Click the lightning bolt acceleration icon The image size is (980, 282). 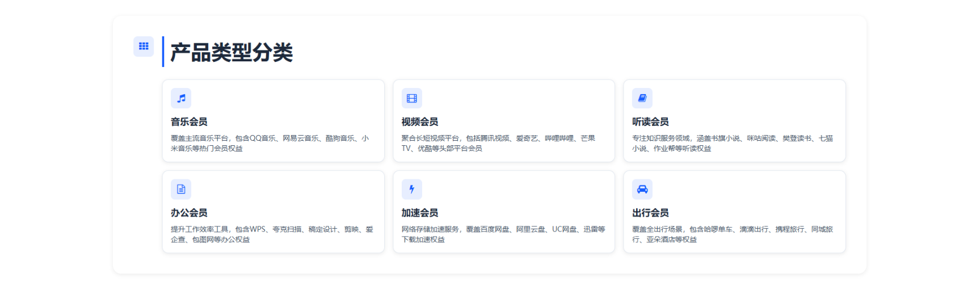click(x=411, y=189)
